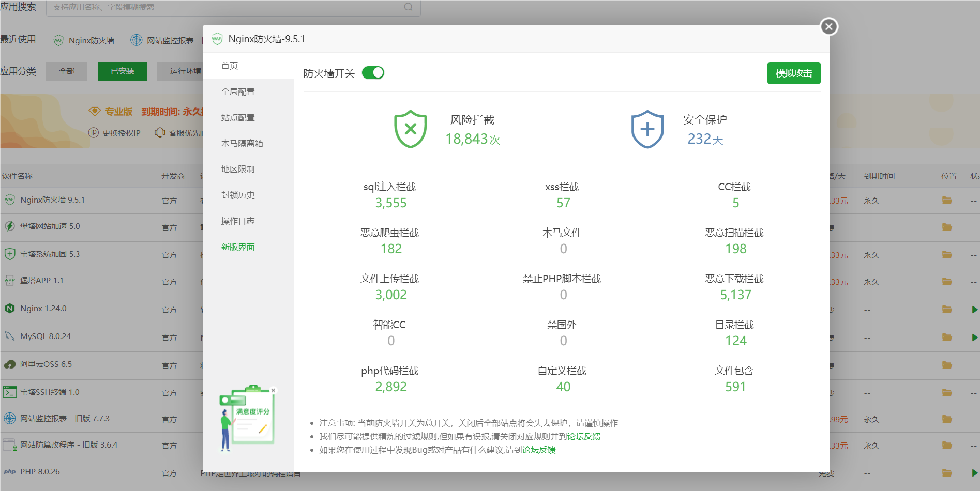The width and height of the screenshot is (980, 491).
Task: Click the 文件上传拦截 count 3,002
Action: tap(391, 295)
